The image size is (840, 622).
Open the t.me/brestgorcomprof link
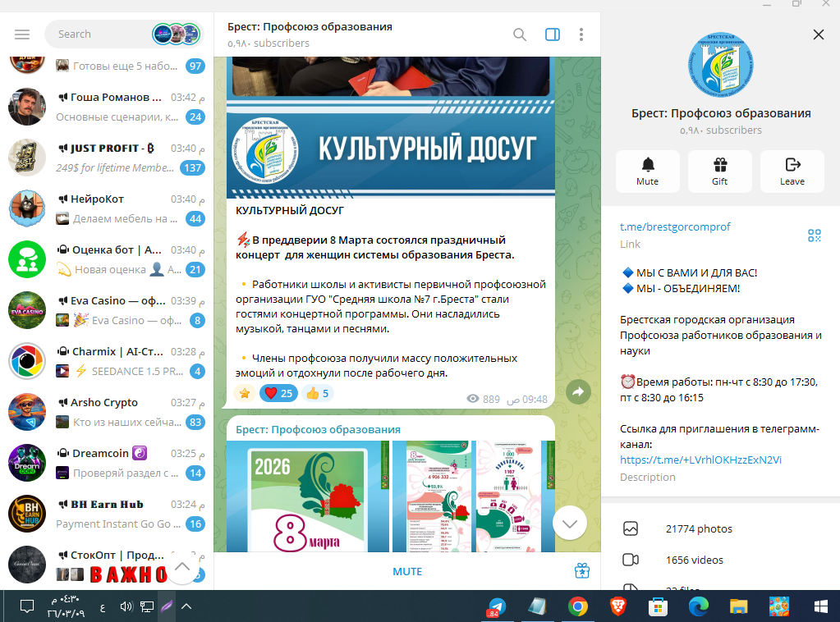coord(675,226)
